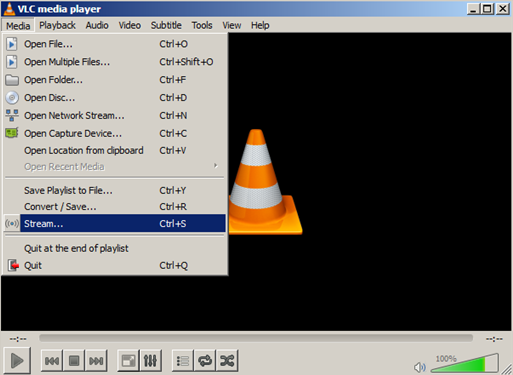Choose Save Playlist to File

point(115,191)
